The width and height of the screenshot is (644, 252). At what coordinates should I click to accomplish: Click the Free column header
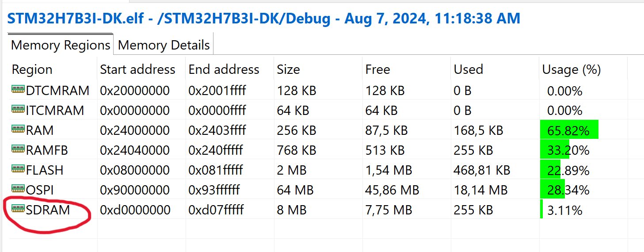pyautogui.click(x=377, y=69)
